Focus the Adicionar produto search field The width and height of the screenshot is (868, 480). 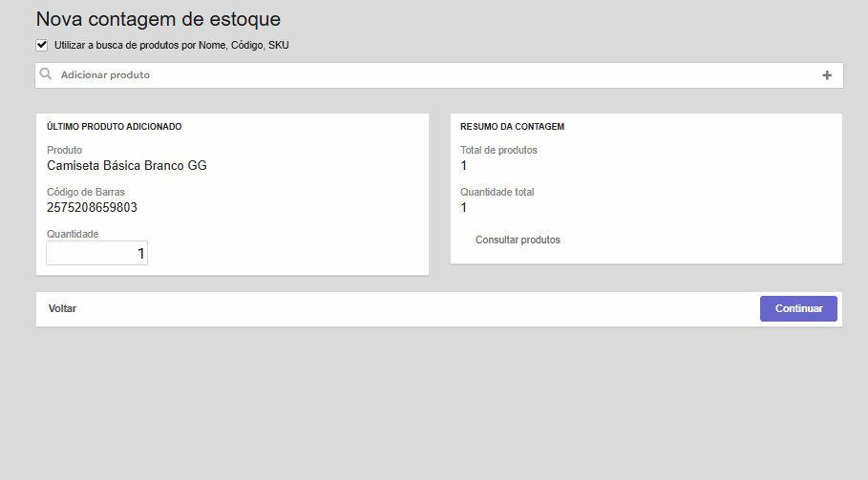coord(439,75)
